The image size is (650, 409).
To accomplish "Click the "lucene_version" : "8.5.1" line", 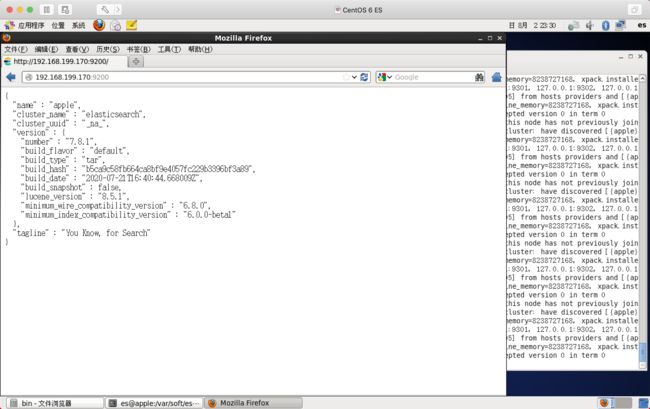I will [x=75, y=196].
